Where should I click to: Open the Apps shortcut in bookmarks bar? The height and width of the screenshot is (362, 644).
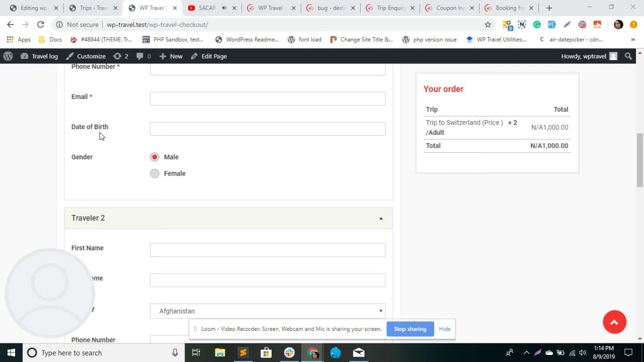(19, 39)
